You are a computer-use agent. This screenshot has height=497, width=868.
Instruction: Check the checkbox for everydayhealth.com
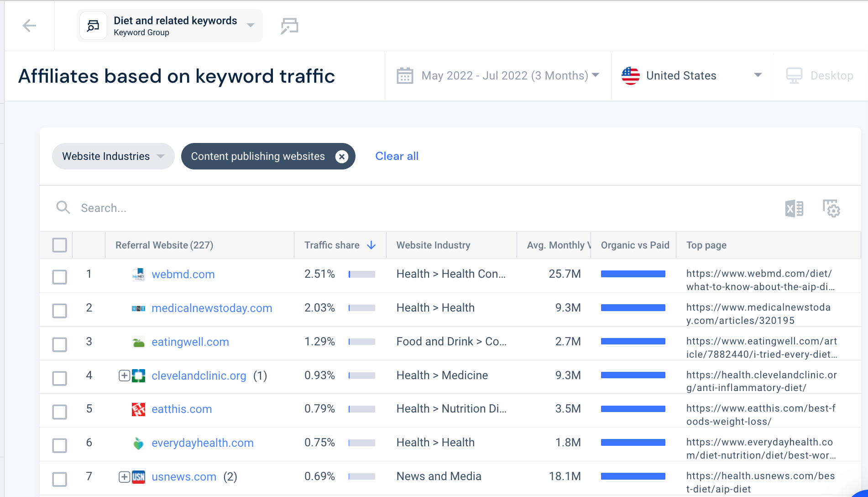(60, 445)
